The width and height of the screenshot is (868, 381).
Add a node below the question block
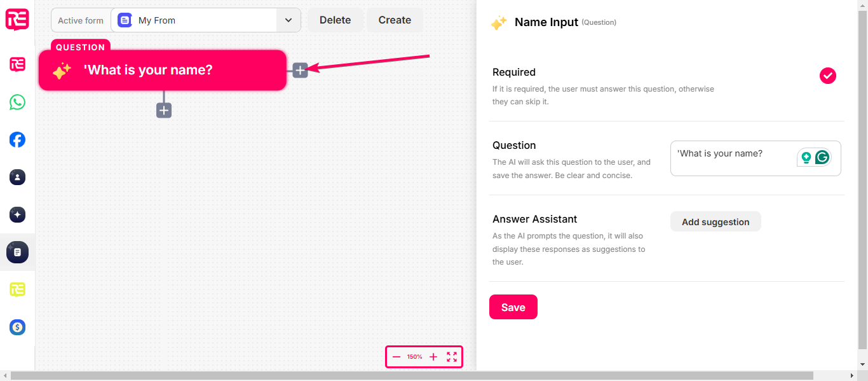164,111
